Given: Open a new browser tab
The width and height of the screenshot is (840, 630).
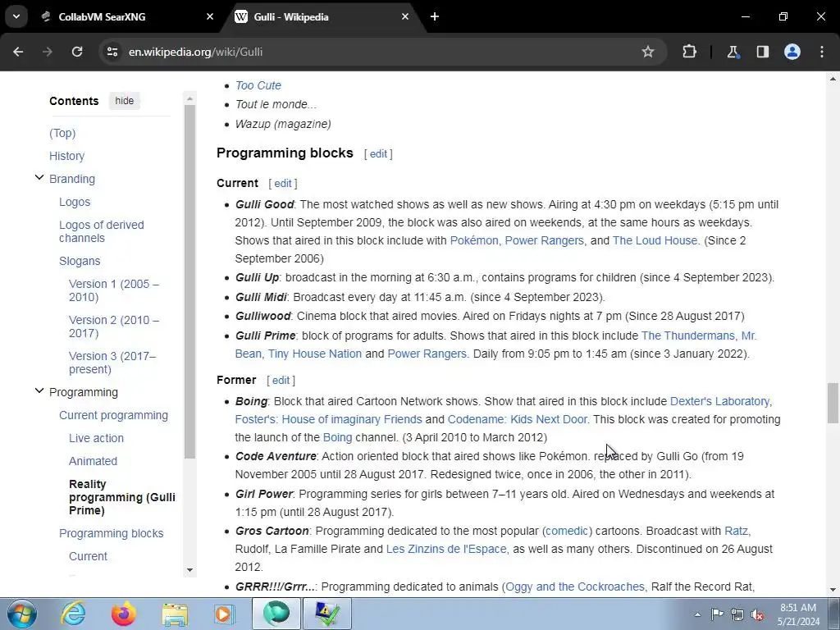Looking at the screenshot, I should click(435, 16).
